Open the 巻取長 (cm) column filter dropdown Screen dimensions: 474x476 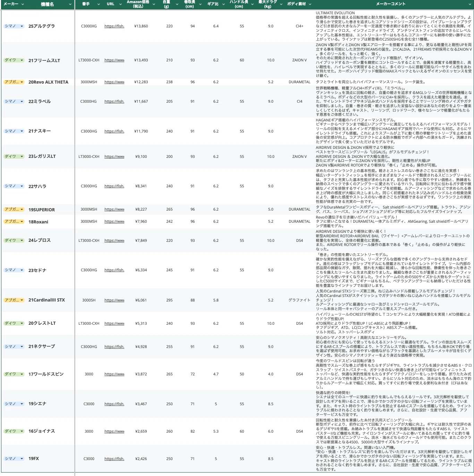(200, 4)
